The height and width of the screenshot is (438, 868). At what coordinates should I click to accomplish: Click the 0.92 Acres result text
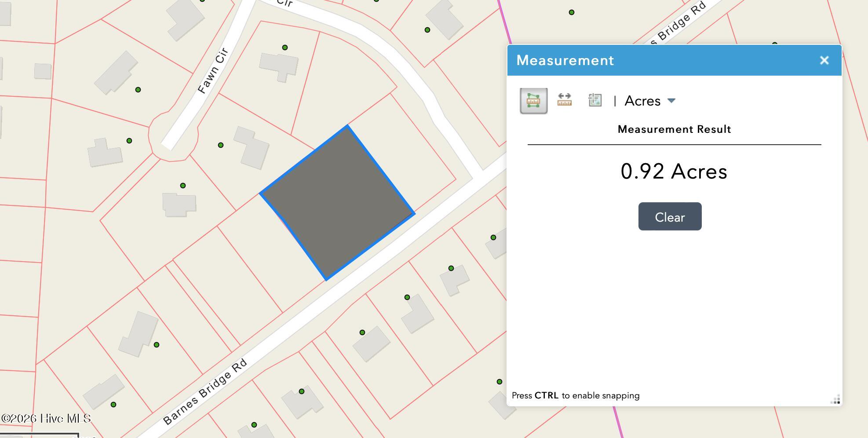click(674, 172)
